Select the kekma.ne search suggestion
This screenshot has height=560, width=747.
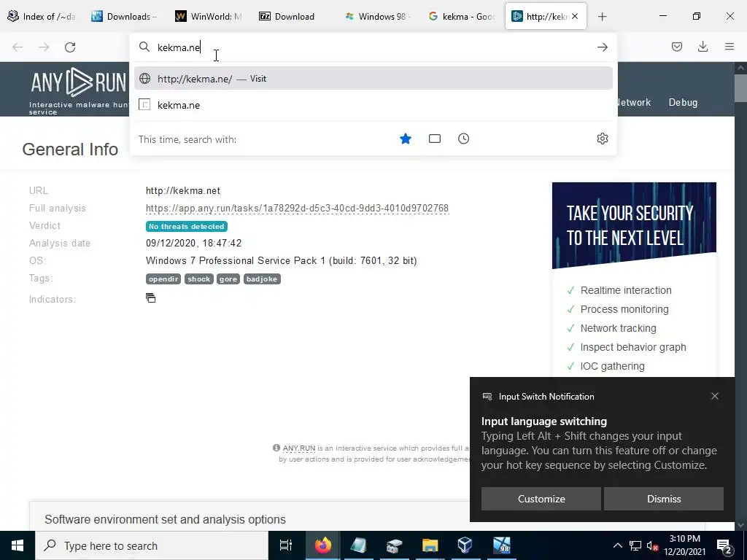point(373,105)
